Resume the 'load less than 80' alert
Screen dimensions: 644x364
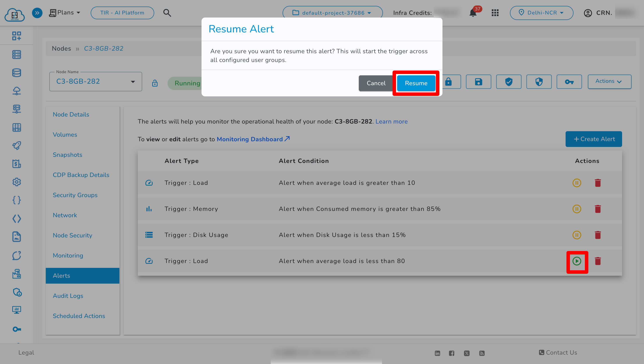(x=577, y=261)
